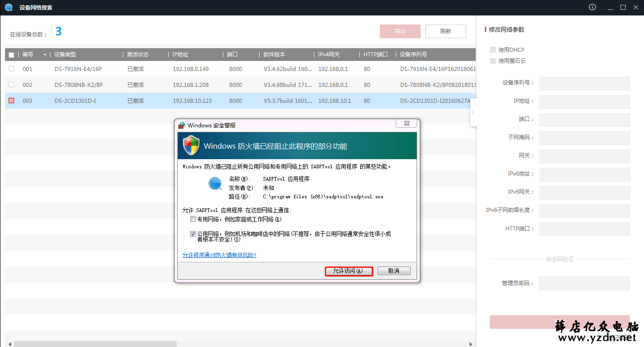The image size is (644, 347).
Task: Click the horizontal scrollbar under device table
Action: point(95,344)
